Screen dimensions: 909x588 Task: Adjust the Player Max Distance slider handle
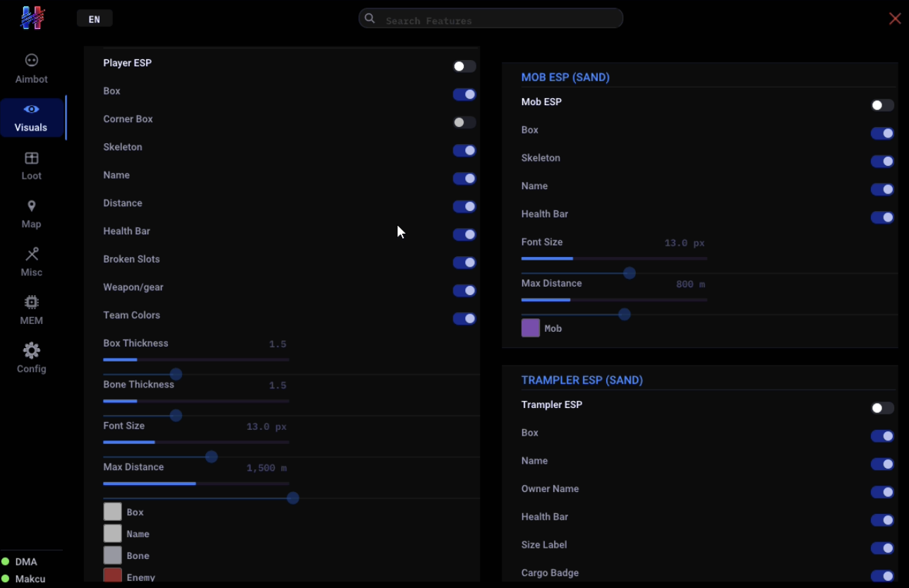(293, 498)
